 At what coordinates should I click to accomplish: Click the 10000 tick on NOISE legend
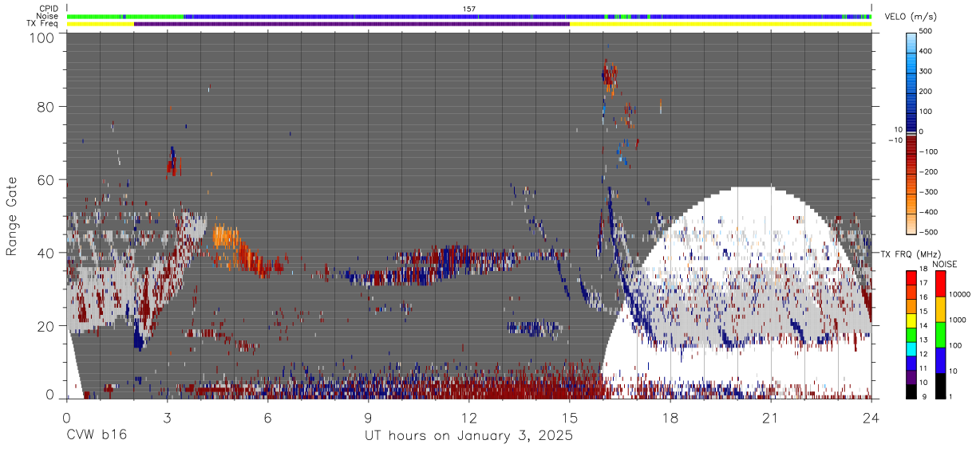pyautogui.click(x=960, y=294)
